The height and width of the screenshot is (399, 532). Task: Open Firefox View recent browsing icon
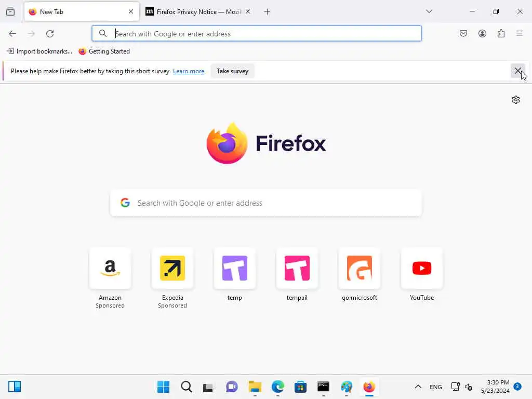(10, 11)
